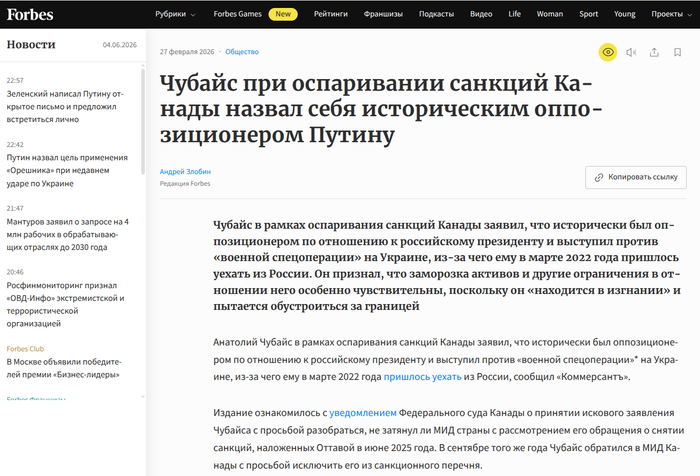Open news about «Орешника» strike purpose

[x=67, y=171]
